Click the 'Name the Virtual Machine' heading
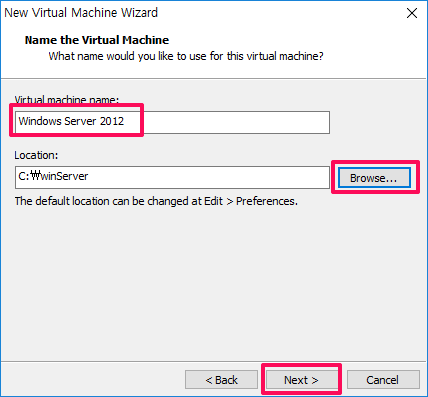Viewport: 428px width, 397px height. [x=97, y=40]
